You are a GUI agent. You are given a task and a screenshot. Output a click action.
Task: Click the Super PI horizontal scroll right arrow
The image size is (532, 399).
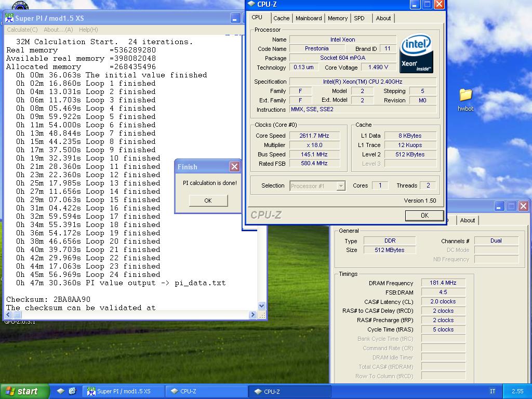[252, 315]
